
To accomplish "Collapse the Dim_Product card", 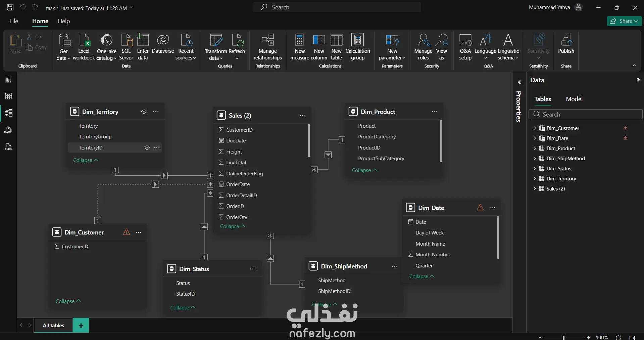I will click(364, 170).
